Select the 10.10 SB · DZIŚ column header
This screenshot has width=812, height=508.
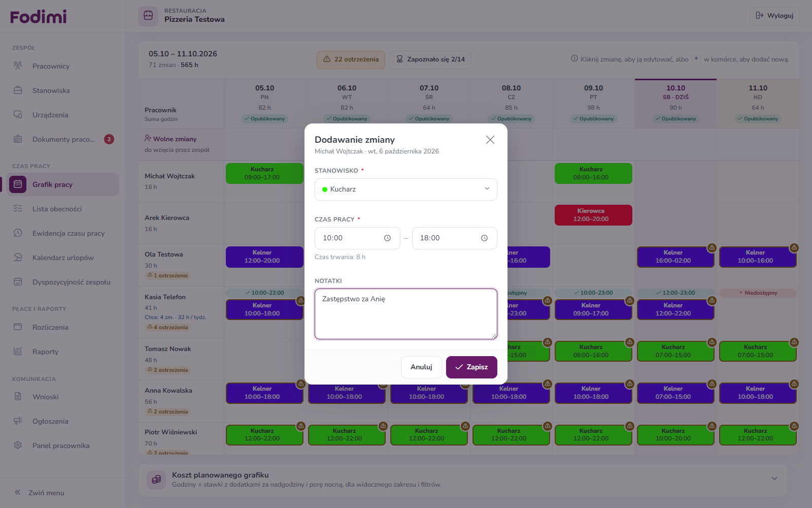[675, 104]
